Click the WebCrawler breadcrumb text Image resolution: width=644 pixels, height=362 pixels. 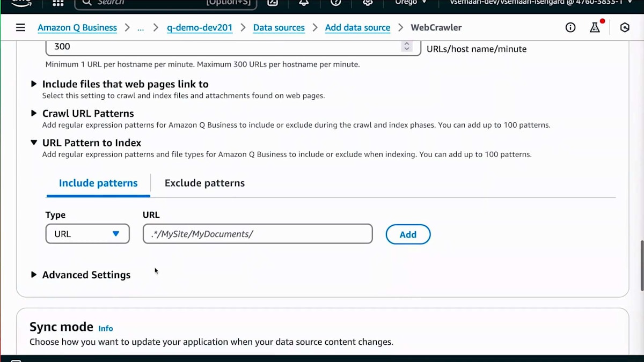(436, 28)
